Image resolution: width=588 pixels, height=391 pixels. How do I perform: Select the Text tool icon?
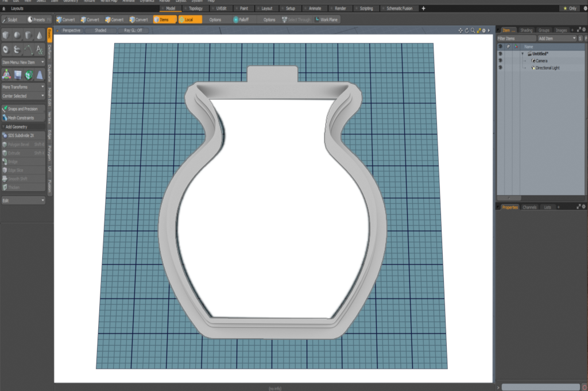click(40, 49)
